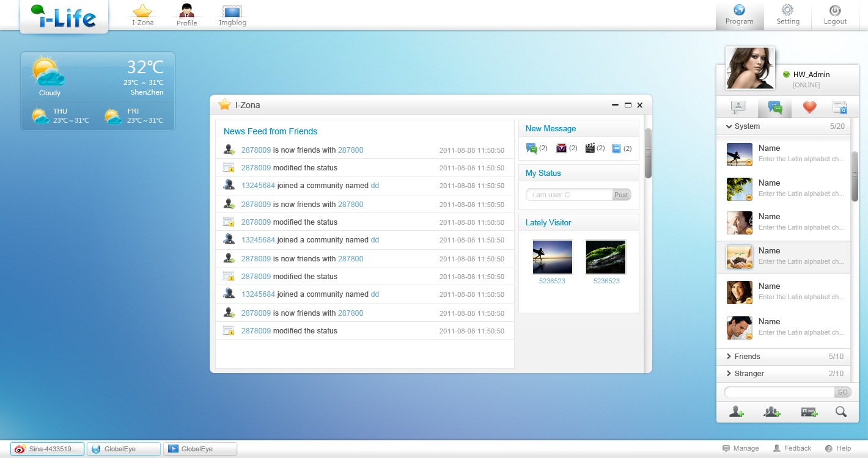The image size is (868, 458).
Task: Select contact with older man on phone avatar
Action: tap(784, 223)
